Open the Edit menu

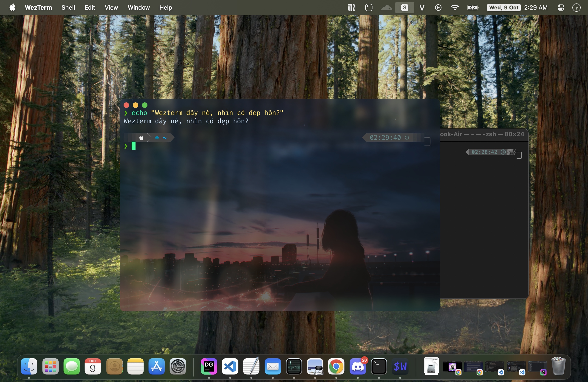coord(90,7)
